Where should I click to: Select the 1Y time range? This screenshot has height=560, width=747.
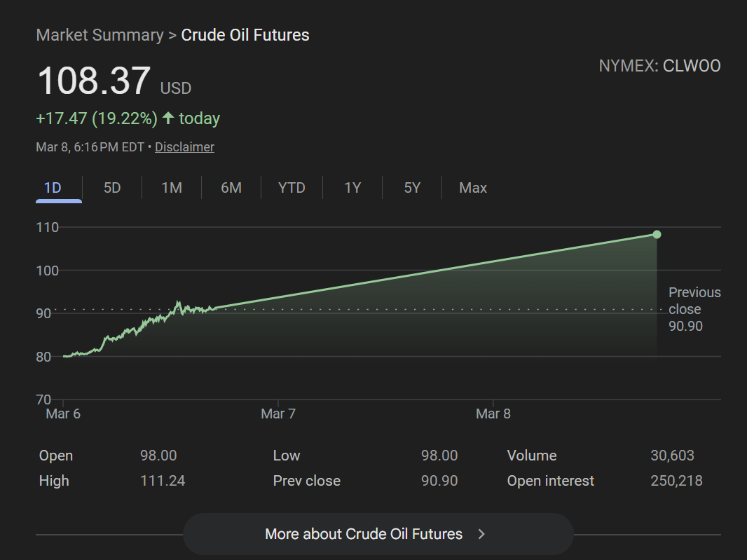click(x=352, y=188)
